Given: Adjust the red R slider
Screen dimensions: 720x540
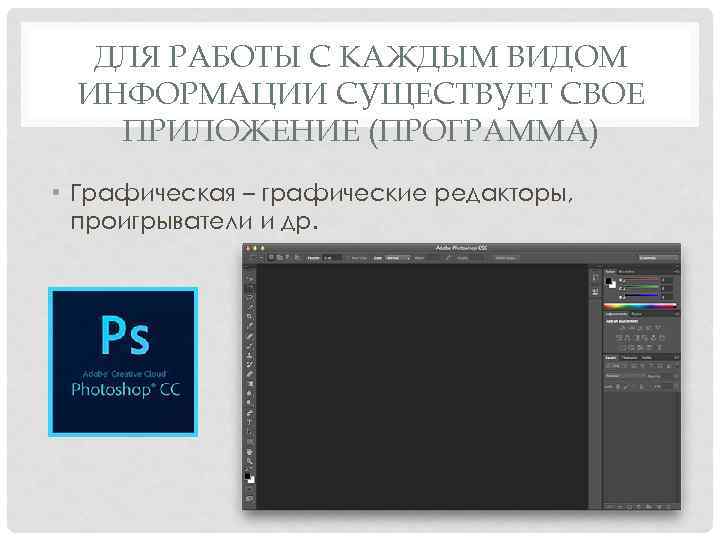Looking at the screenshot, I should 641,278.
